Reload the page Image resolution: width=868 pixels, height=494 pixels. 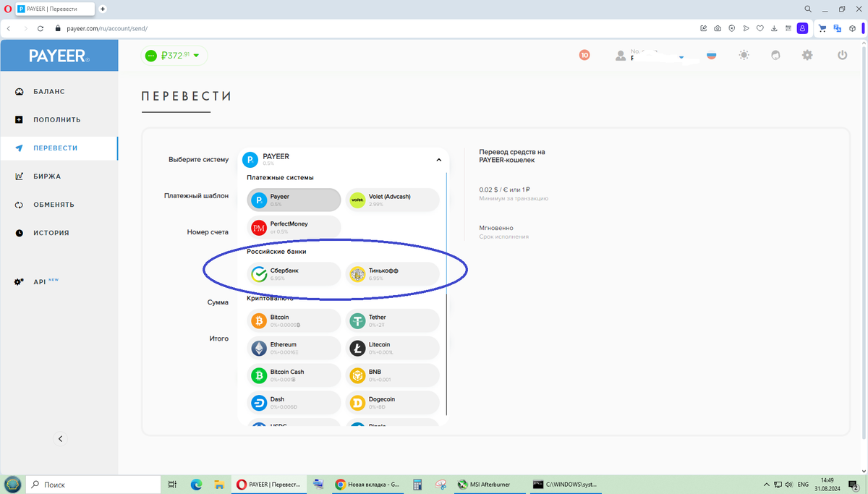point(41,28)
